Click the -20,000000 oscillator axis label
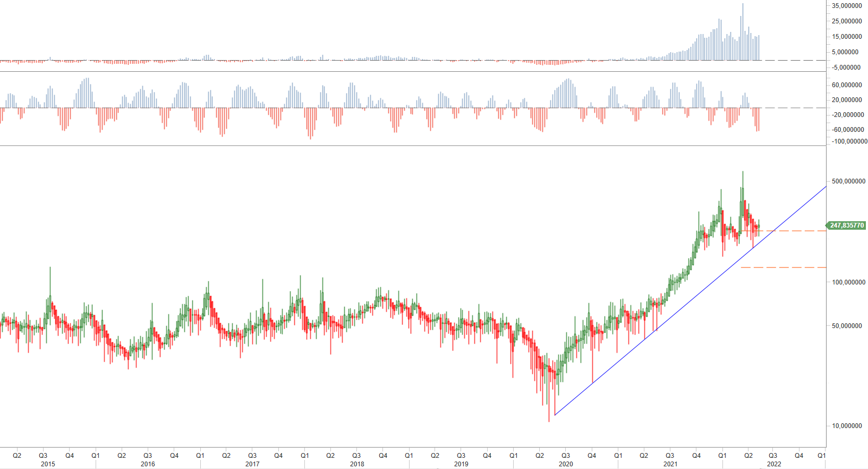This screenshot has width=868, height=469. tap(848, 115)
